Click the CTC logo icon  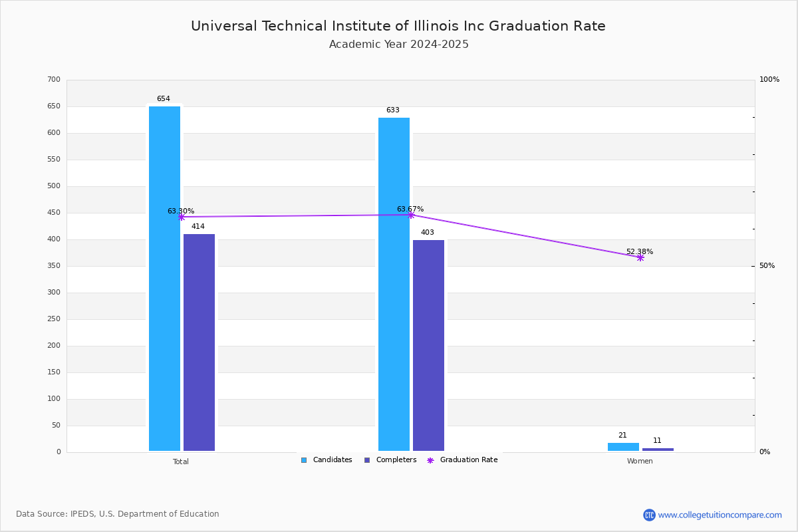pos(649,515)
